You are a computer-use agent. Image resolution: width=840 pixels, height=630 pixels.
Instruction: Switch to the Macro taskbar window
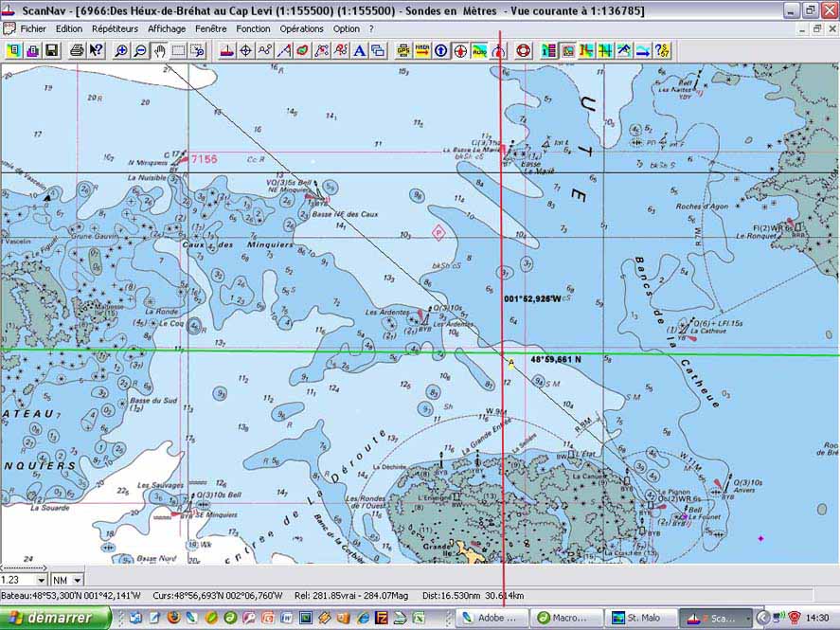566,618
